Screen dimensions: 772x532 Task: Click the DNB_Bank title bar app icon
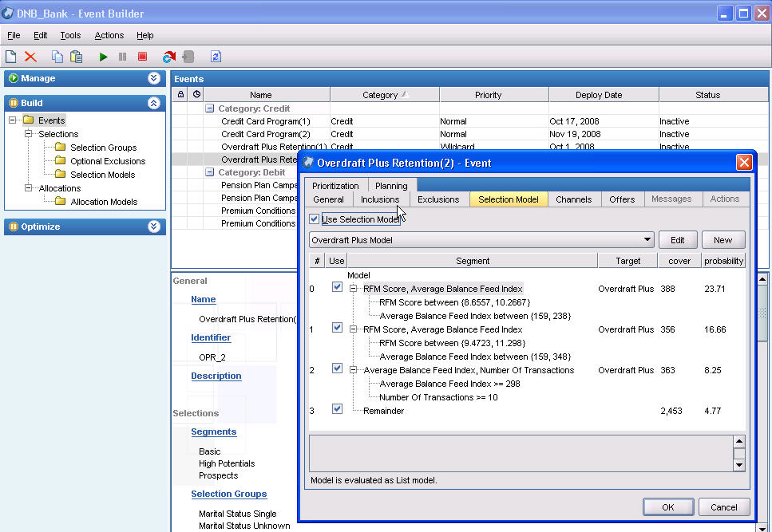[7, 14]
